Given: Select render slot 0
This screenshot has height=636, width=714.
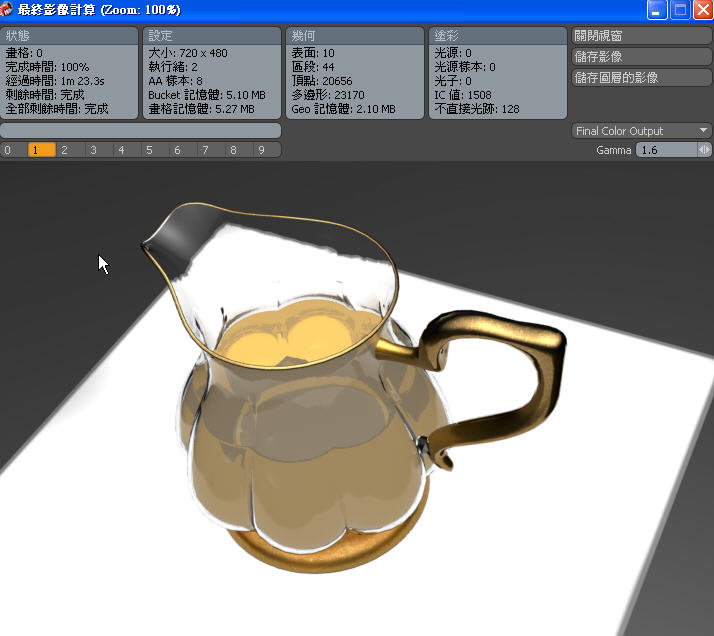Looking at the screenshot, I should pyautogui.click(x=14, y=150).
